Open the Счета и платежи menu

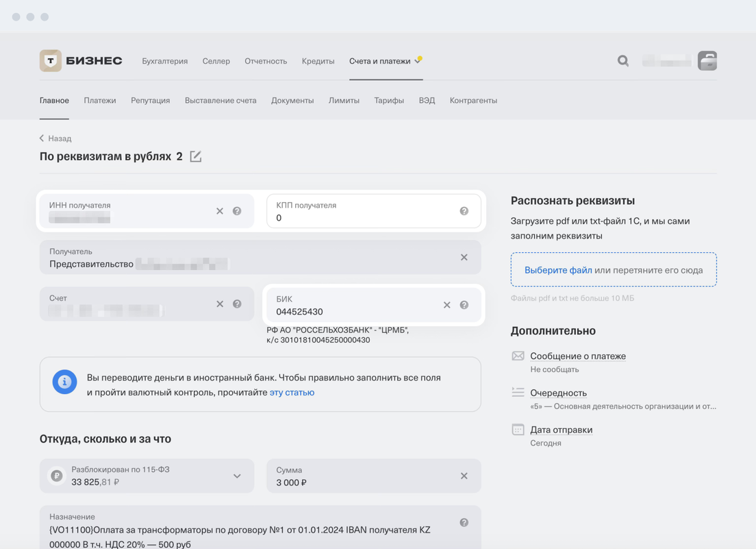[x=379, y=61]
